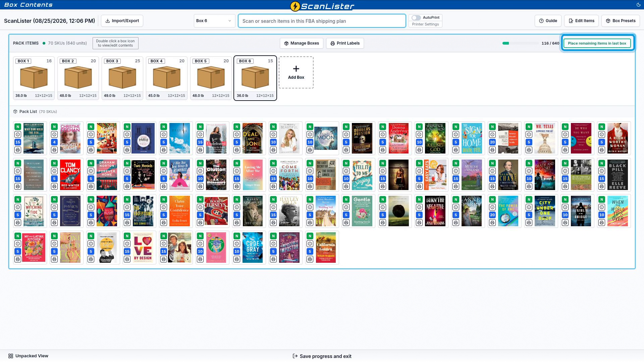Click the packing progress bar
The width and height of the screenshot is (644, 362).
(520, 43)
